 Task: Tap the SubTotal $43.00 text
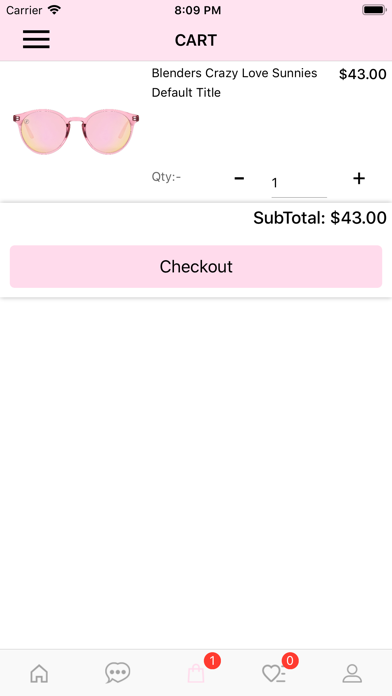click(x=320, y=218)
